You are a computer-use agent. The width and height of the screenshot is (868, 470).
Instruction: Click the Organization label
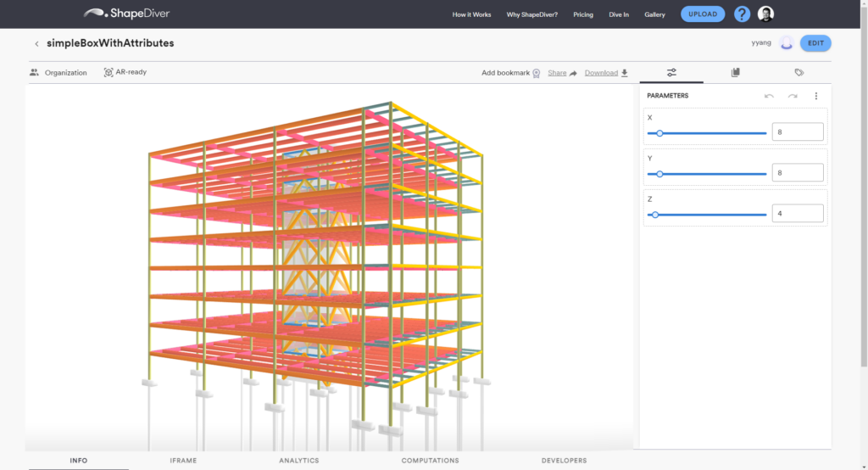66,73
